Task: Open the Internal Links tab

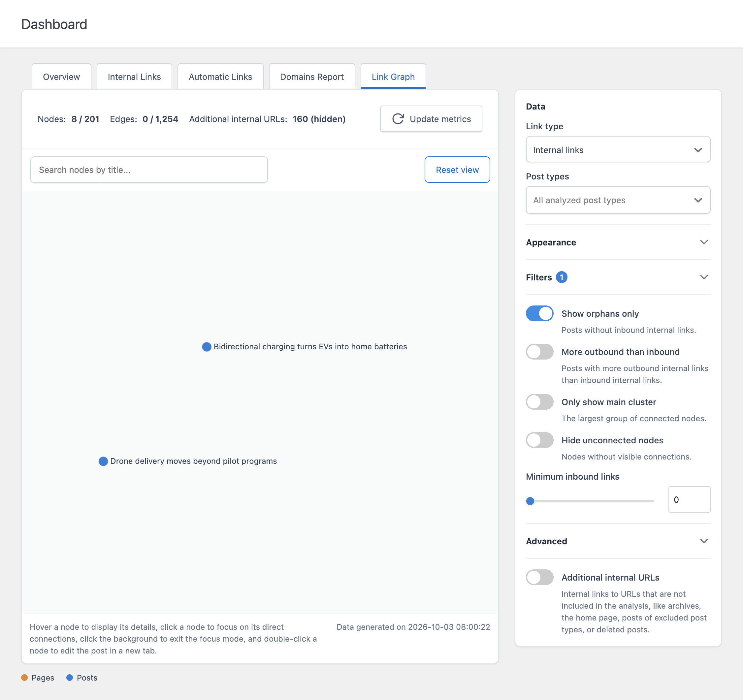Action: (x=134, y=77)
